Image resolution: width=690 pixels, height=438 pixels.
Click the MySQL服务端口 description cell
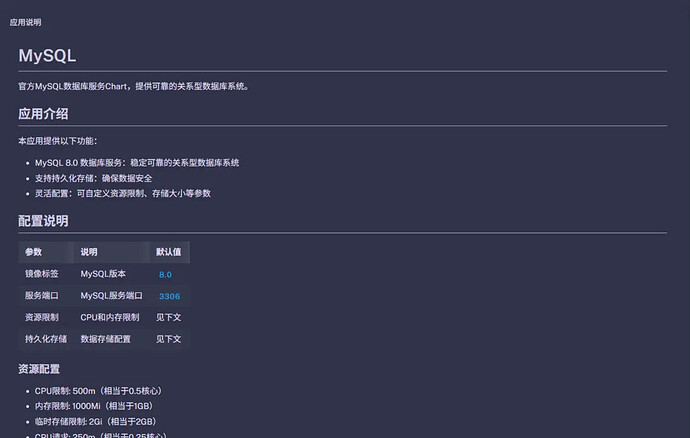point(111,295)
